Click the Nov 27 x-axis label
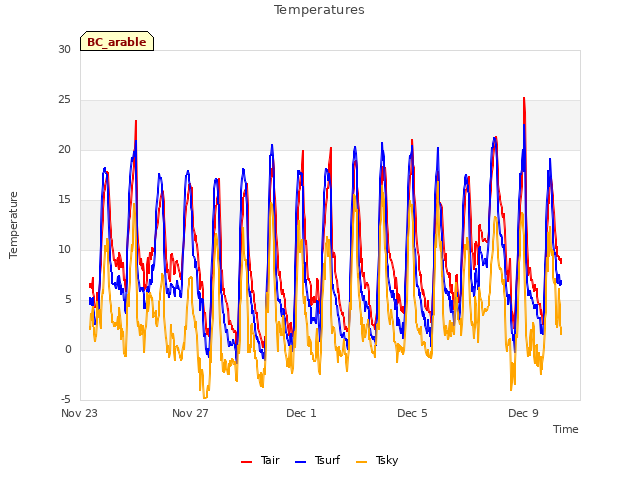640x480 pixels. pos(190,413)
